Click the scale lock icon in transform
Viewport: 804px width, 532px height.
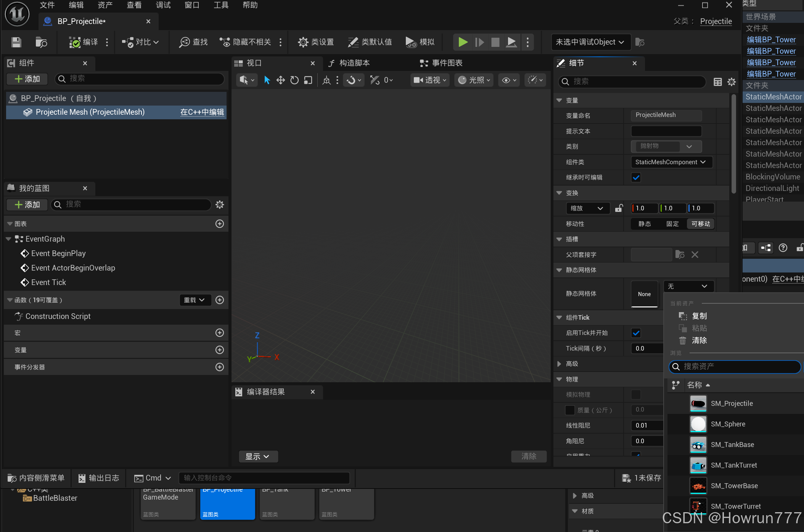(619, 208)
